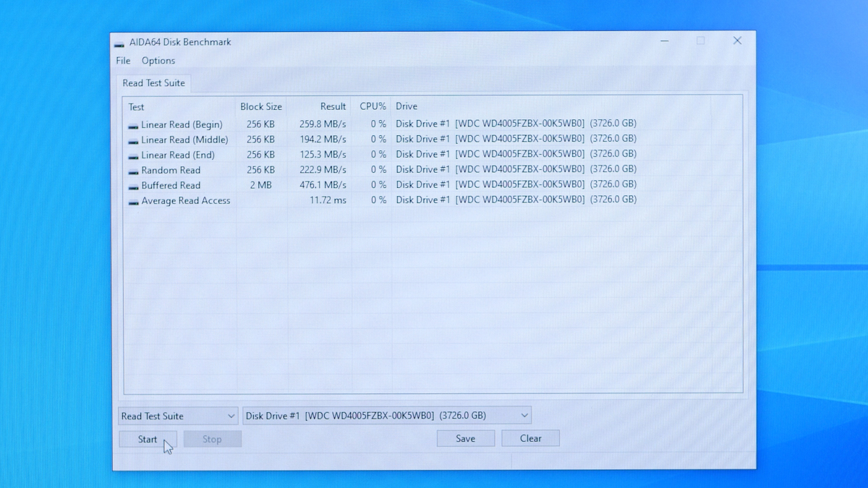Click the 259.8 MB/s result value
868x488 pixels.
(x=323, y=124)
